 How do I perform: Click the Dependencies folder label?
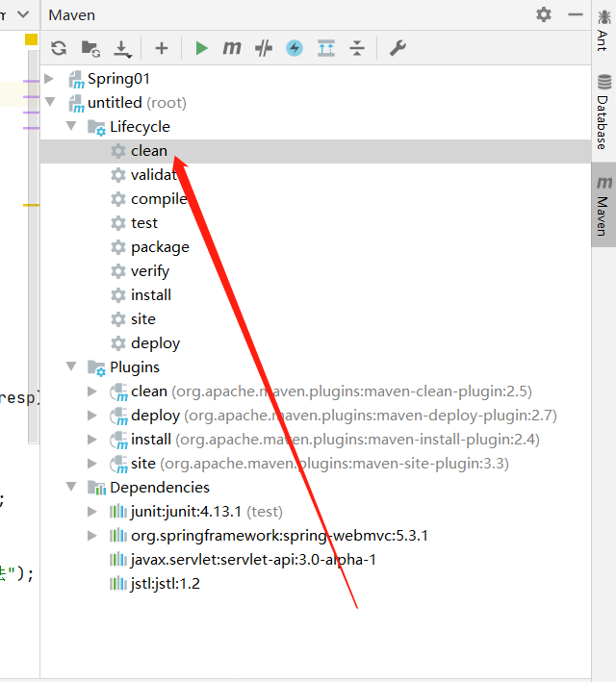pyautogui.click(x=160, y=488)
